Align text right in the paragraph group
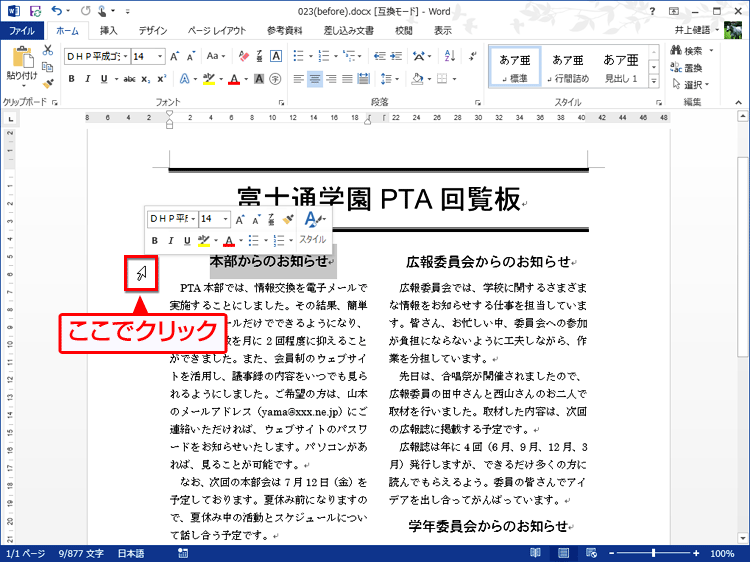The image size is (750, 562). click(x=331, y=79)
